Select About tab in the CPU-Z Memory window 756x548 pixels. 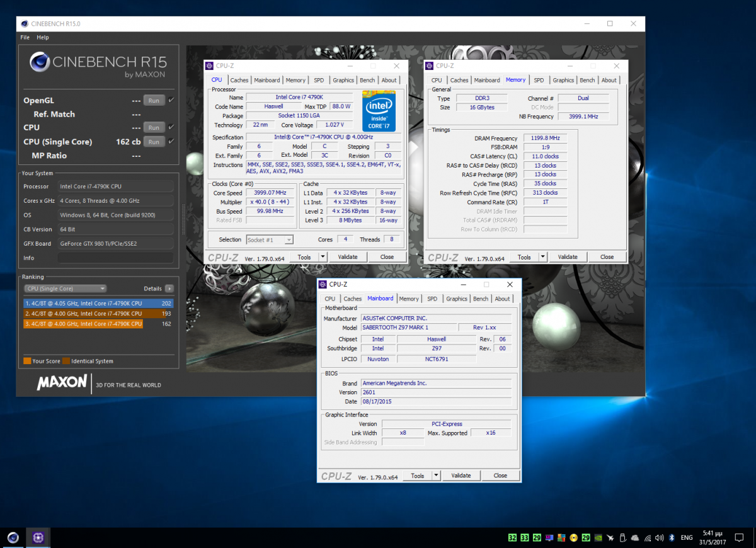pos(609,80)
